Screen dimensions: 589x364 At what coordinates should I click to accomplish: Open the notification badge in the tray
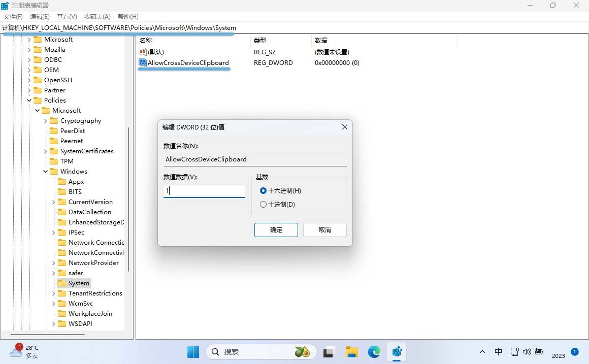tap(574, 352)
